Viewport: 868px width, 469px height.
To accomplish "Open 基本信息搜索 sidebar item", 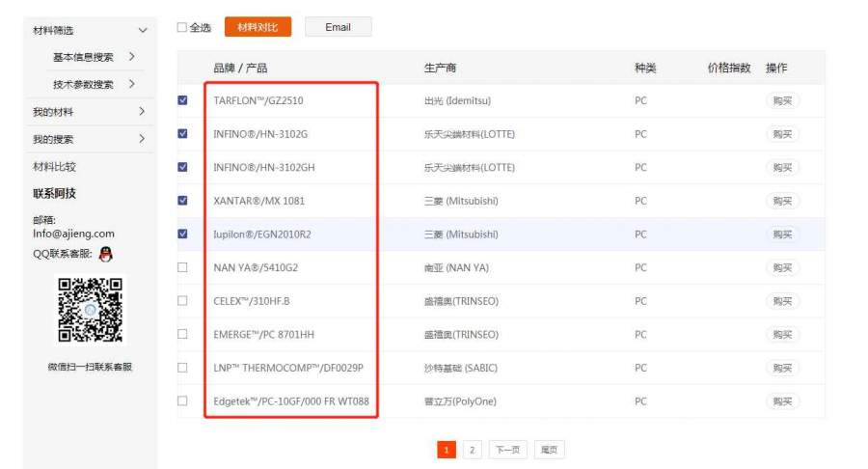I will coord(83,57).
